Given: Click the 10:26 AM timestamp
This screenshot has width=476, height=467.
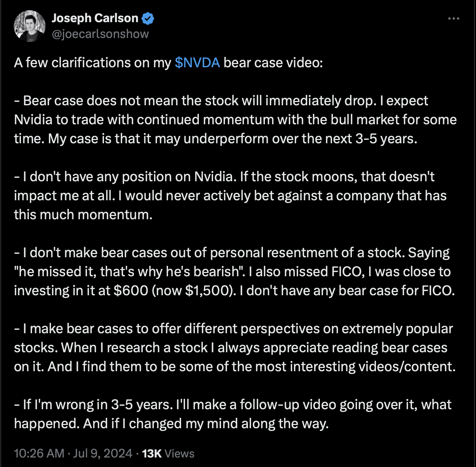Looking at the screenshot, I should pos(39,453).
